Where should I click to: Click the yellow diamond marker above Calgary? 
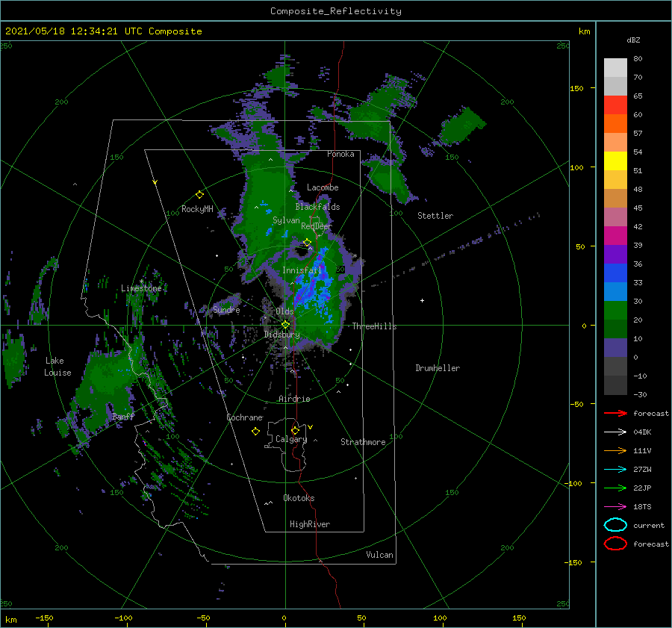click(295, 430)
